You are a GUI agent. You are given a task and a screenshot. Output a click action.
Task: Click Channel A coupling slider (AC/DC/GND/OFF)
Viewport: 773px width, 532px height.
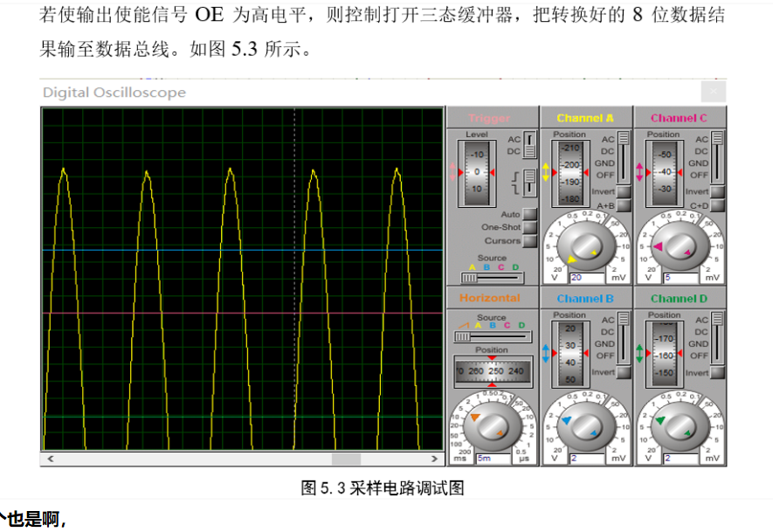624,156
